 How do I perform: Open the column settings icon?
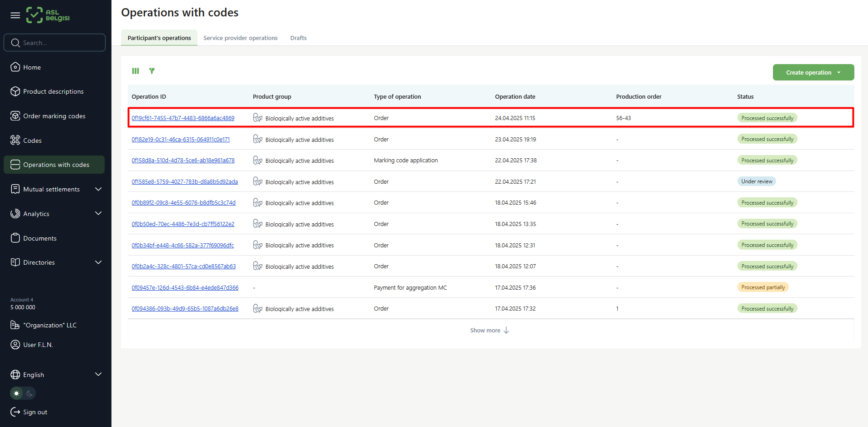tap(136, 71)
